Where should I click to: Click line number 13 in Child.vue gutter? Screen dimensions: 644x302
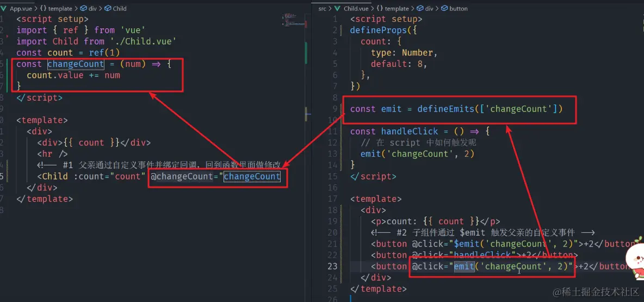click(x=332, y=153)
